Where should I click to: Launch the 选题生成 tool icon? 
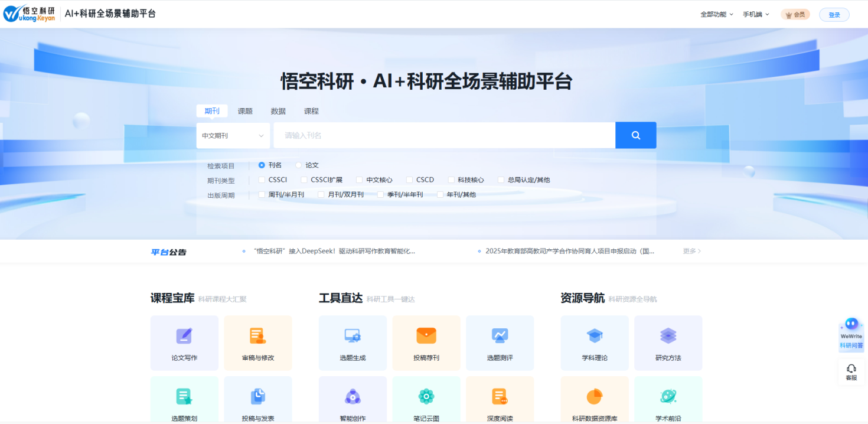[x=353, y=336]
